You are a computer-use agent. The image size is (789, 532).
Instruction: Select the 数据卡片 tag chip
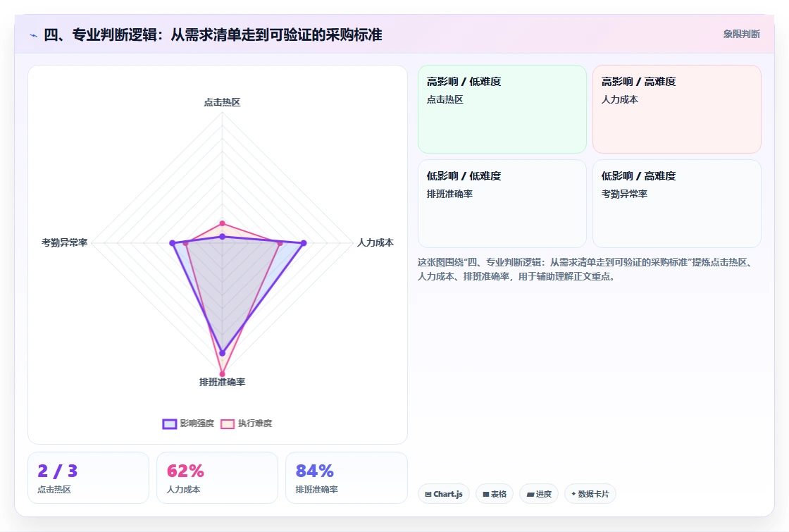pos(590,494)
